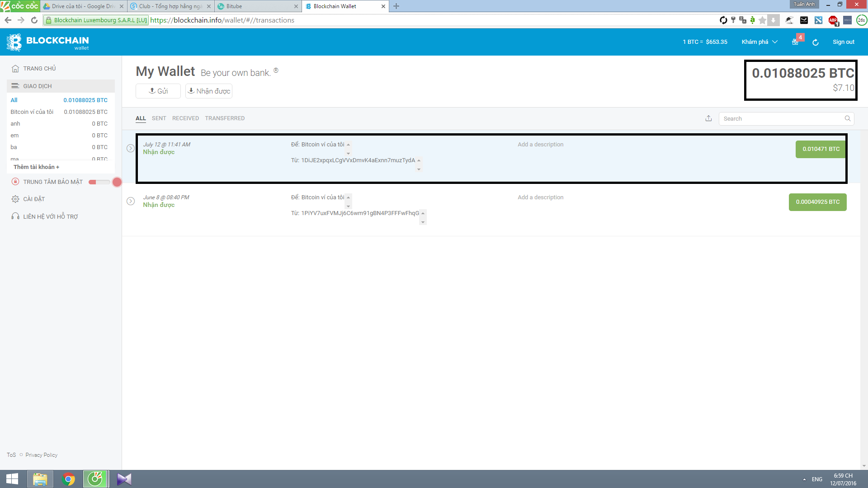Click the export transactions icon

(708, 118)
